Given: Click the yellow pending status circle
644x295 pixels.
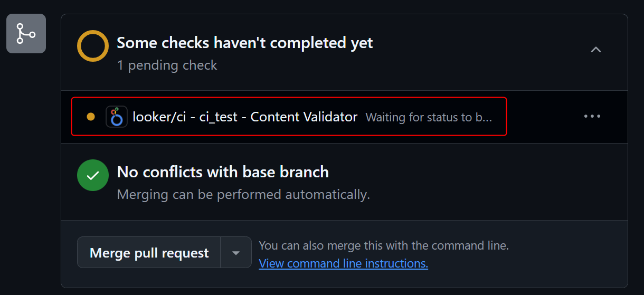Looking at the screenshot, I should (93, 46).
